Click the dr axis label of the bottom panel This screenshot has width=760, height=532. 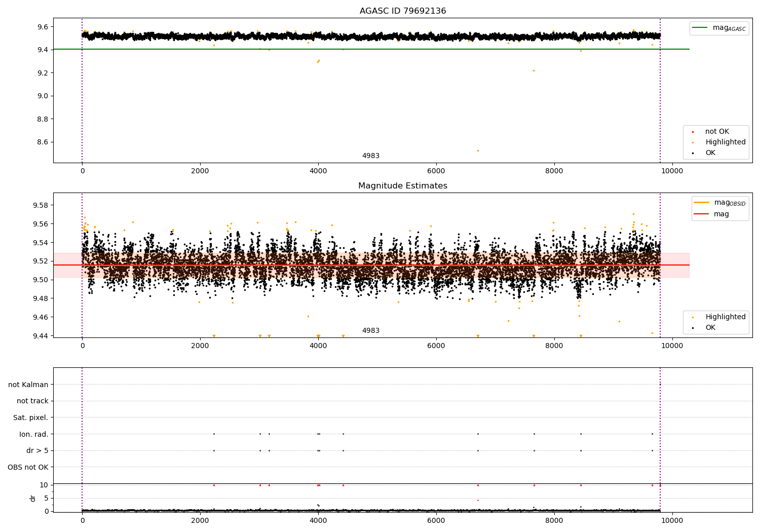coord(33,499)
